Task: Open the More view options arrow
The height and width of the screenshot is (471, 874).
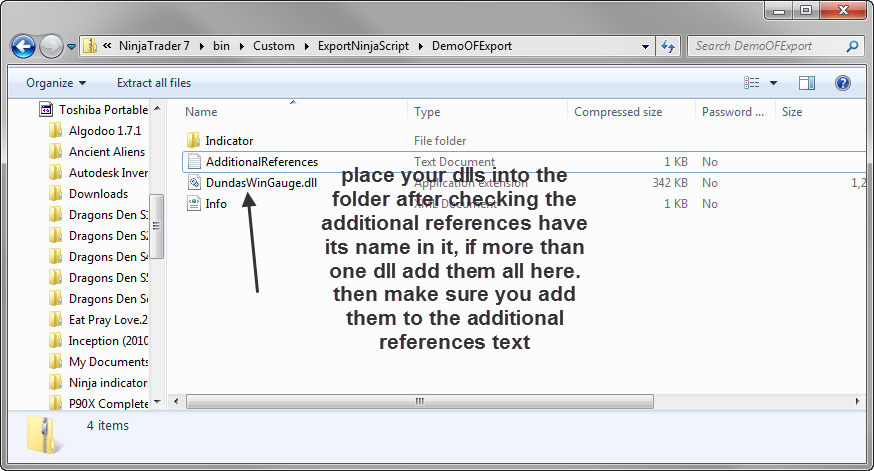Action: pos(773,83)
